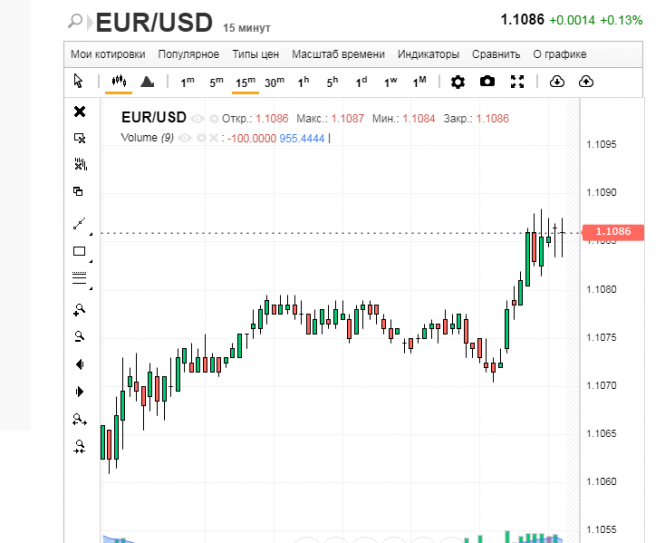Set timeframe to 1 week

391,82
